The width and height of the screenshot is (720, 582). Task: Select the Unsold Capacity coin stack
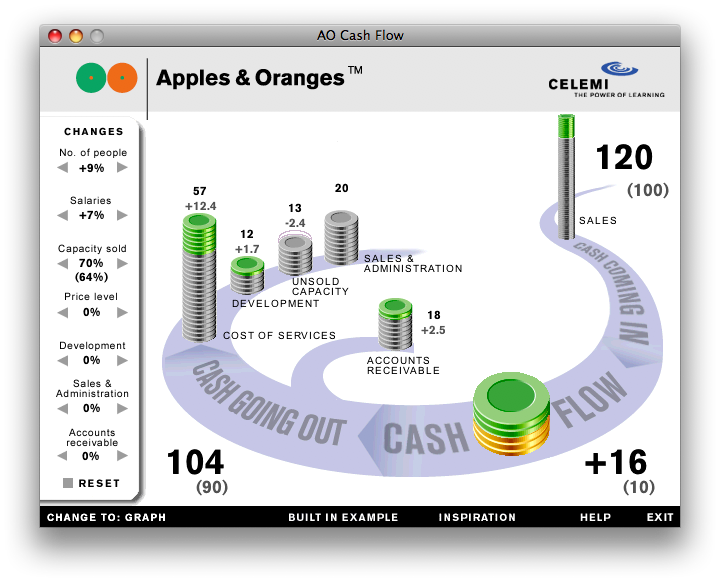click(x=294, y=253)
